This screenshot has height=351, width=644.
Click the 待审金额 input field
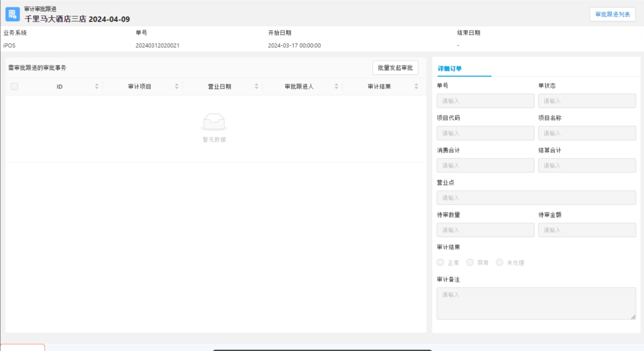586,230
